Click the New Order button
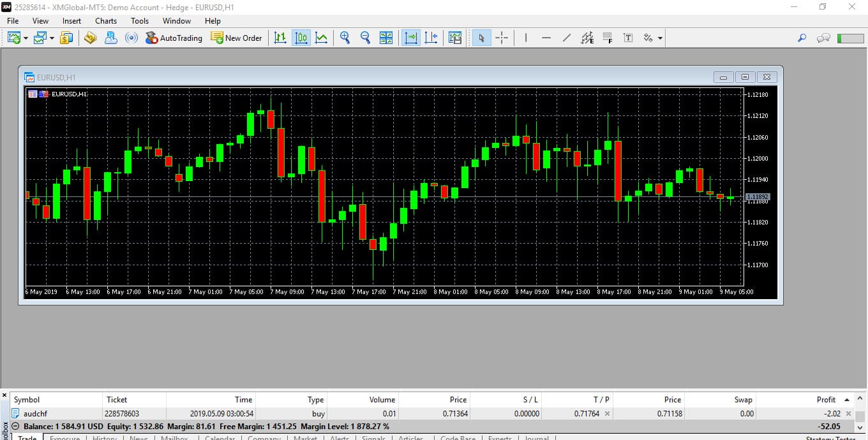The height and width of the screenshot is (440, 868). pyautogui.click(x=236, y=38)
